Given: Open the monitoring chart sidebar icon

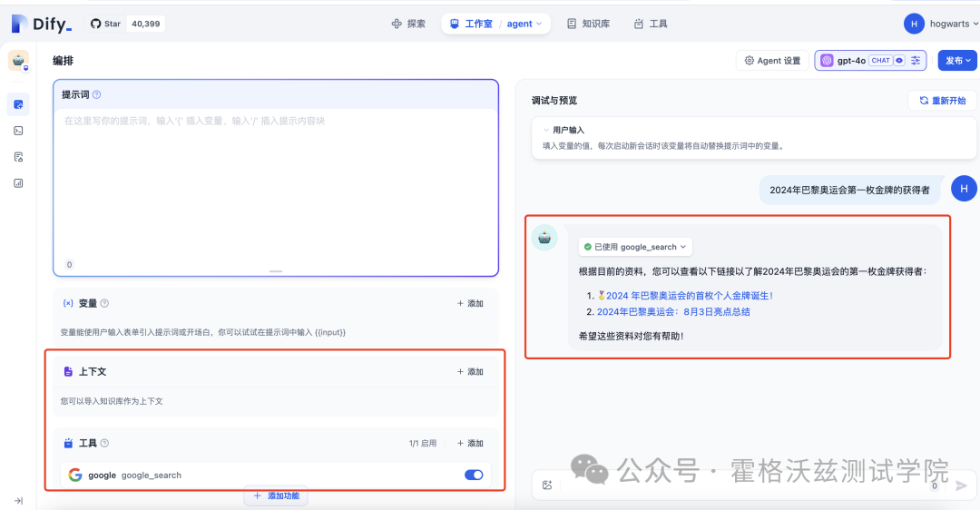Looking at the screenshot, I should 18,183.
